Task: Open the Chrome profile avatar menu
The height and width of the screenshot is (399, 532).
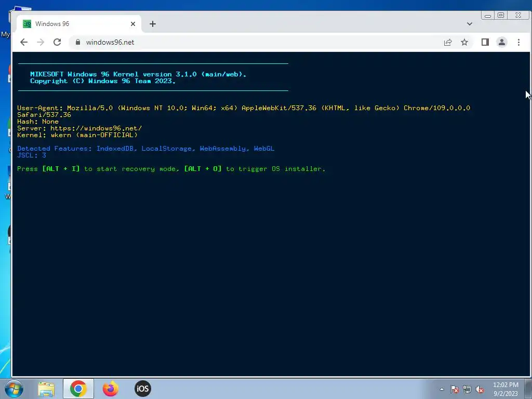Action: pyautogui.click(x=502, y=42)
